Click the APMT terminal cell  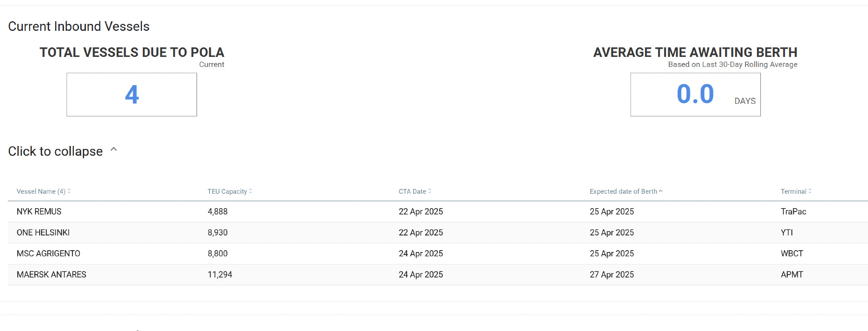tap(792, 275)
